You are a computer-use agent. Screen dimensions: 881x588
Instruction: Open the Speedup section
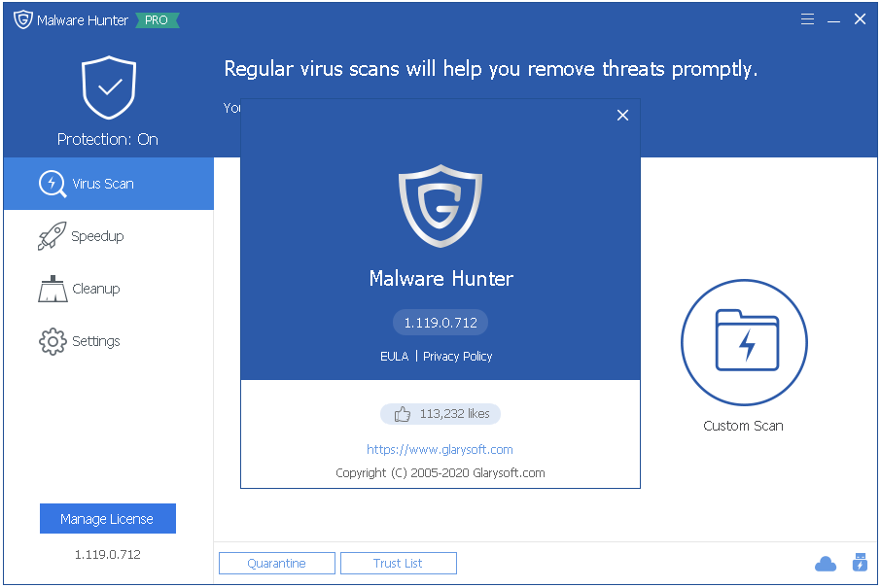tap(109, 236)
